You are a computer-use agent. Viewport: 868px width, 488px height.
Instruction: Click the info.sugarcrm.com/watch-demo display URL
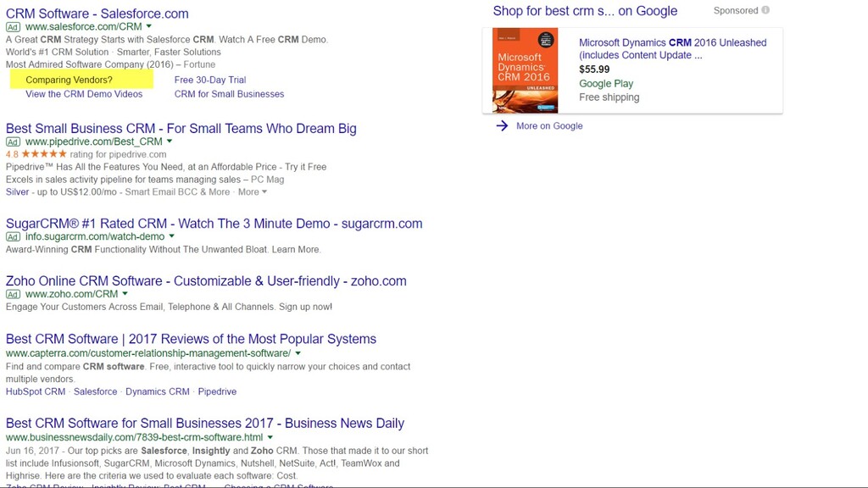coord(95,236)
